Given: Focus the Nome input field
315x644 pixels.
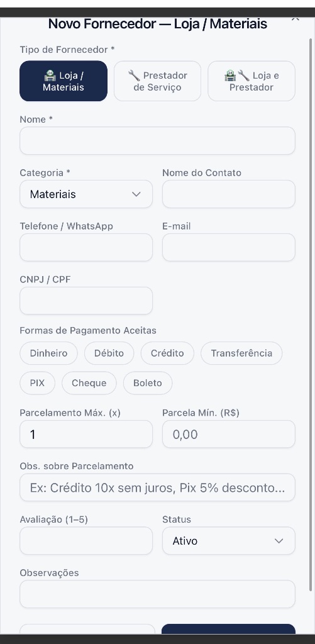Looking at the screenshot, I should [157, 140].
